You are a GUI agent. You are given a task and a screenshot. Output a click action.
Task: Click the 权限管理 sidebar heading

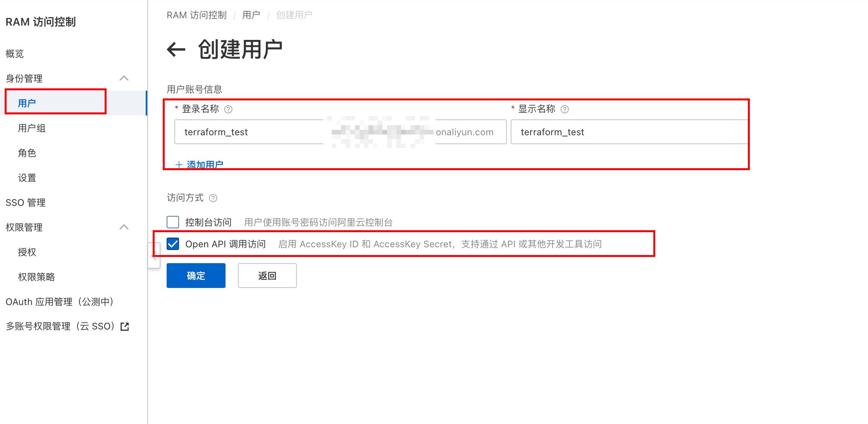coord(24,227)
